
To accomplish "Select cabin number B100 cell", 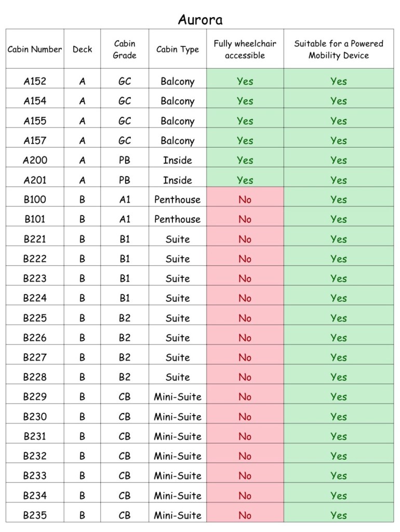I will (35, 199).
